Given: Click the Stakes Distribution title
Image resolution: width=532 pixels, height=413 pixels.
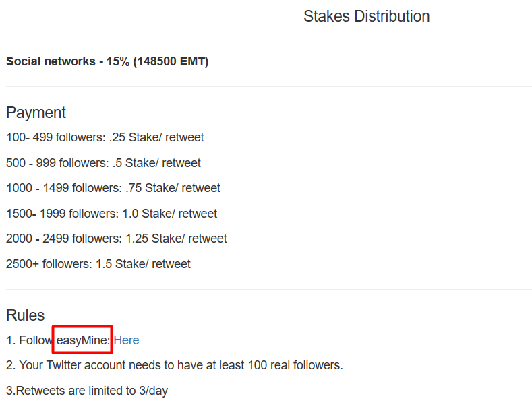Looking at the screenshot, I should [366, 16].
